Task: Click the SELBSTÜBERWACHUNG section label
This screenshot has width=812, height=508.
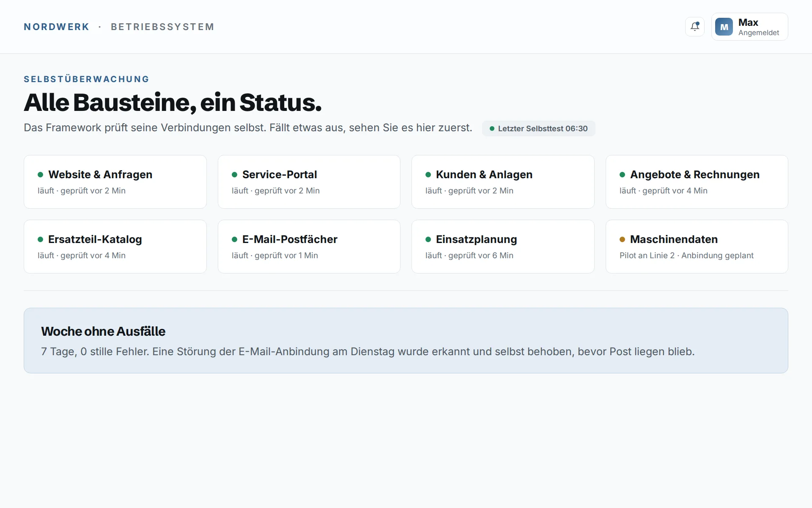Action: point(86,79)
